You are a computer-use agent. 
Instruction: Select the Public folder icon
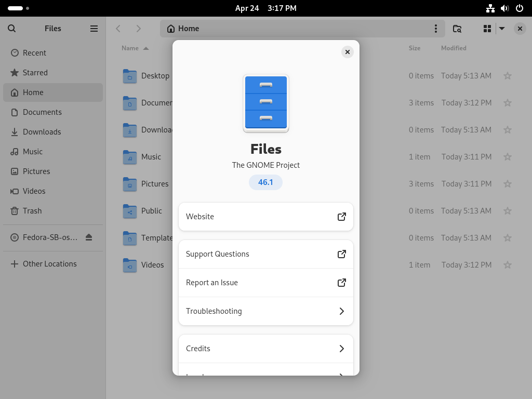tap(129, 211)
